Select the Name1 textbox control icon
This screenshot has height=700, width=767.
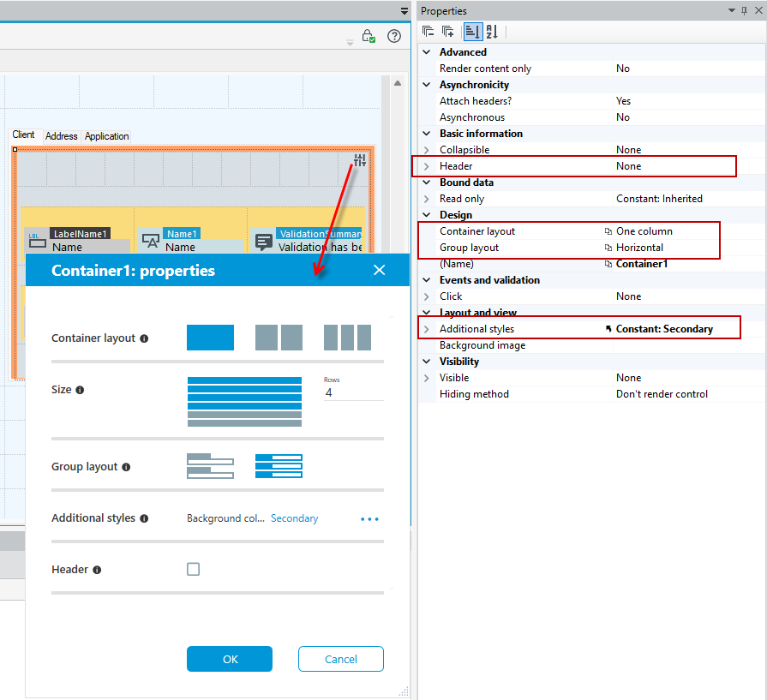[151, 241]
